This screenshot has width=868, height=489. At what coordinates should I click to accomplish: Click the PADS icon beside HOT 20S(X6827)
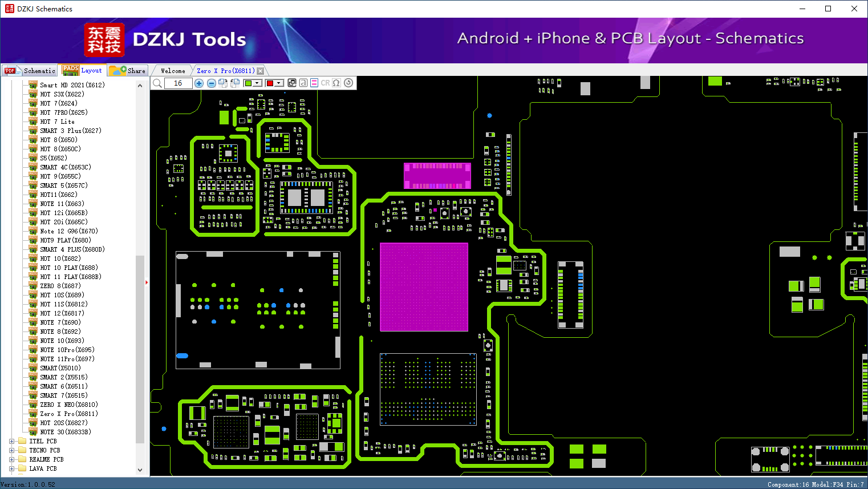[33, 423]
